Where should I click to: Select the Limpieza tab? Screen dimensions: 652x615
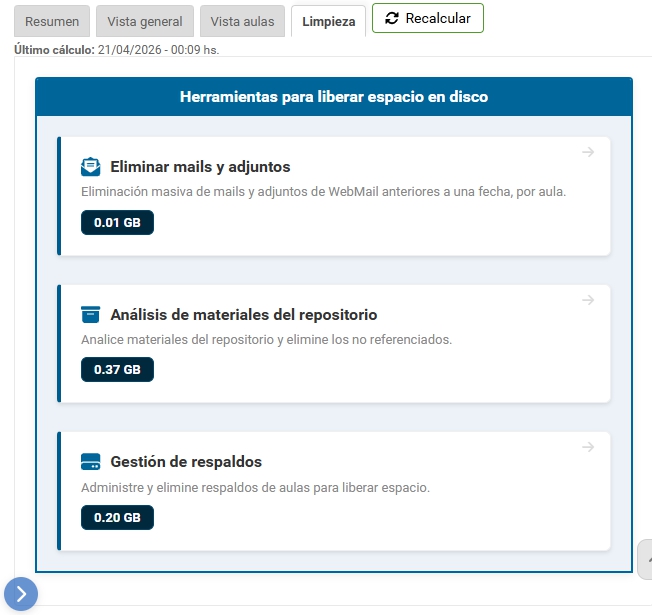click(x=328, y=21)
